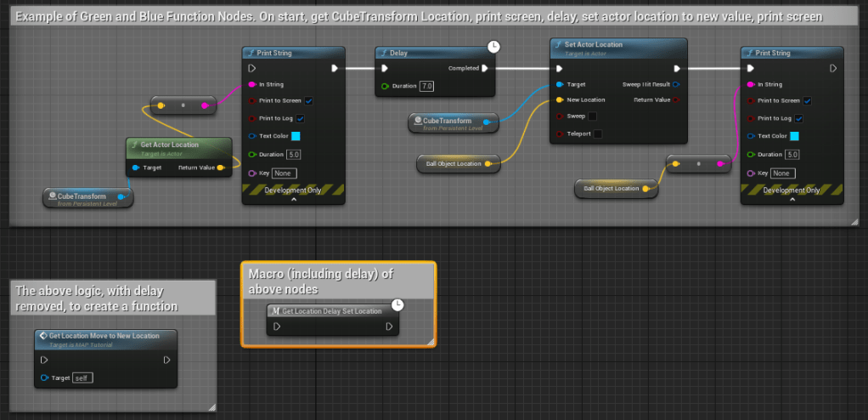Click the Completed exec output pin on Delay
The width and height of the screenshot is (868, 420).
tap(487, 69)
